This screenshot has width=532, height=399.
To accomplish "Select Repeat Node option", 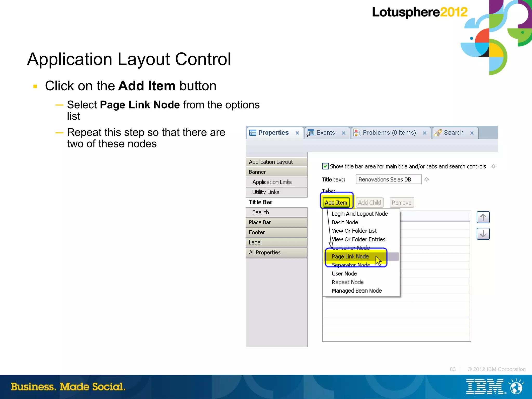I will 361,282.
